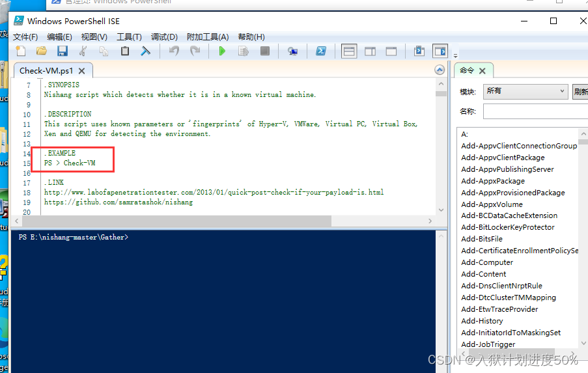Viewport: 588px width, 373px height.
Task: Click the PS E:\nishang-master\Gather> prompt
Action: coord(74,237)
